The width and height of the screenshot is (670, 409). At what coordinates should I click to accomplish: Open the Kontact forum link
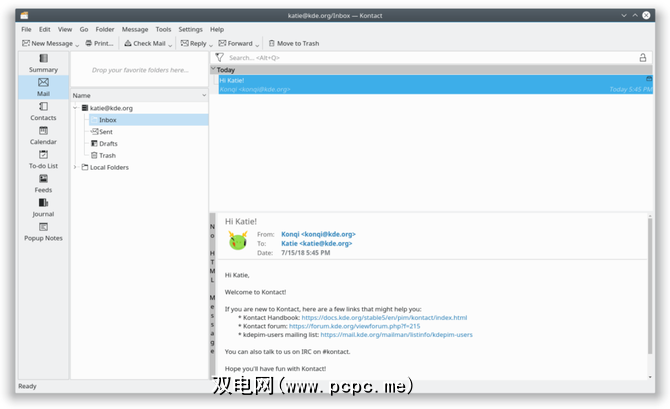pyautogui.click(x=354, y=326)
